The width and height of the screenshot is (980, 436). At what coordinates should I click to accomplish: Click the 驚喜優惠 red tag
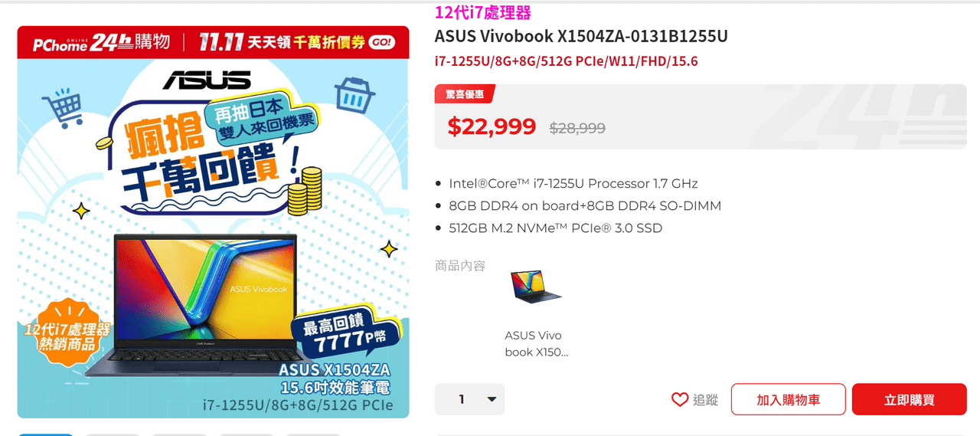coord(465,93)
